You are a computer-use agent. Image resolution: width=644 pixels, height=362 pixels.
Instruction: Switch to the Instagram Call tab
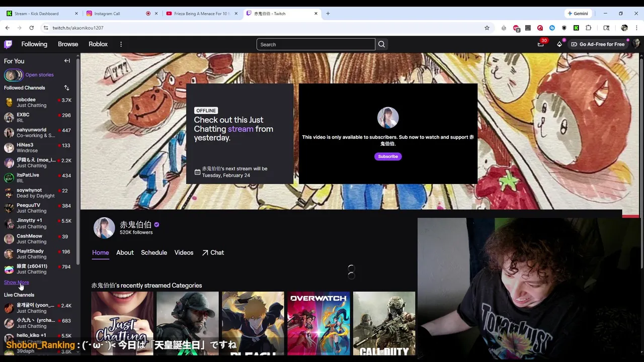[122, 14]
